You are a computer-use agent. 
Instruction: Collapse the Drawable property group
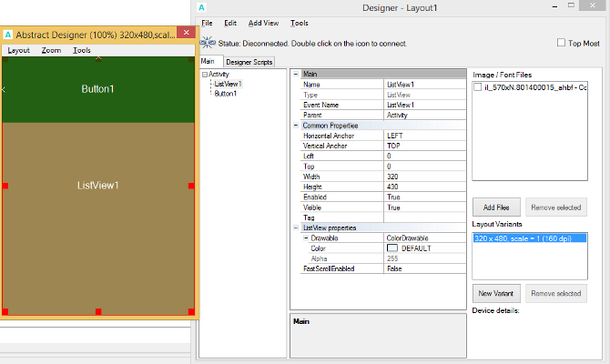point(305,238)
